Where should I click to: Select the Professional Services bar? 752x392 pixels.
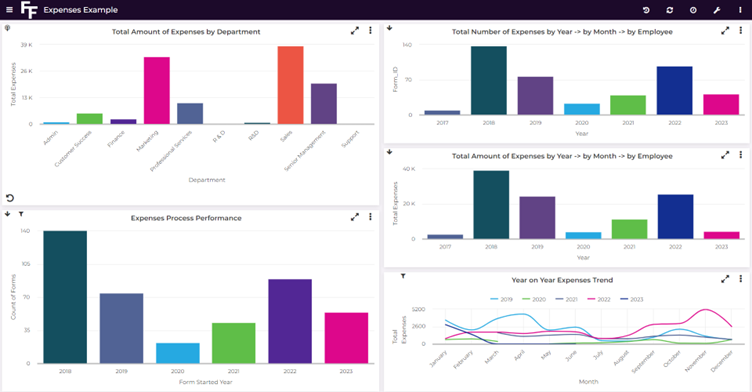pyautogui.click(x=190, y=113)
